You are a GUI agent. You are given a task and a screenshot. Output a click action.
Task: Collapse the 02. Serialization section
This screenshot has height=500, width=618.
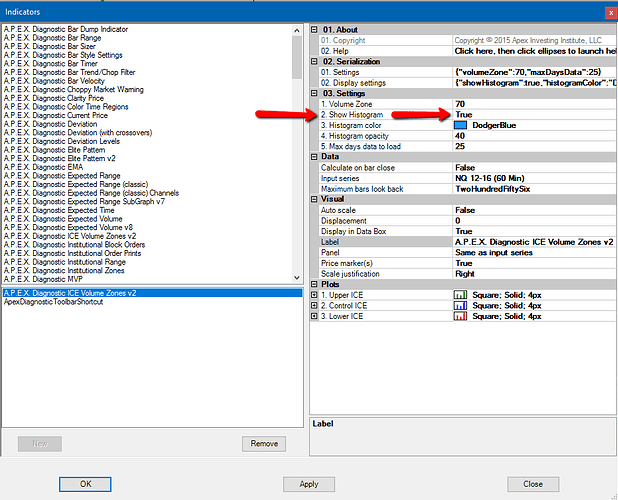314,61
